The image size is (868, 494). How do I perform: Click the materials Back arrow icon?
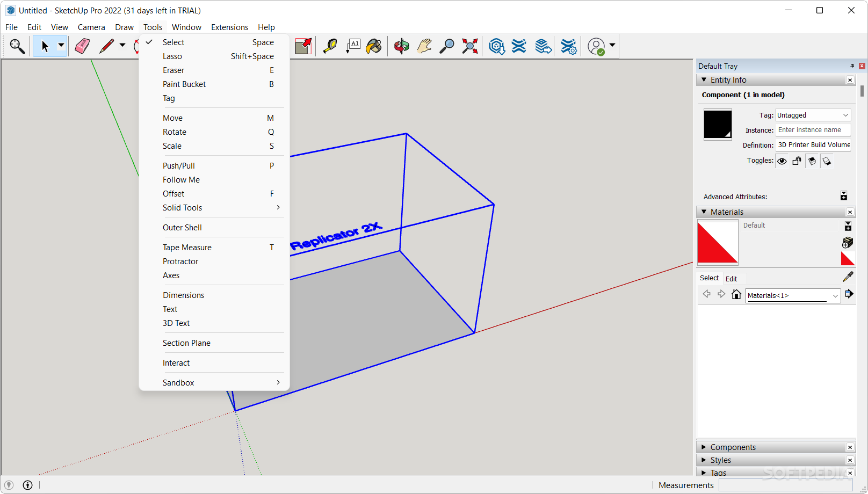coord(706,294)
